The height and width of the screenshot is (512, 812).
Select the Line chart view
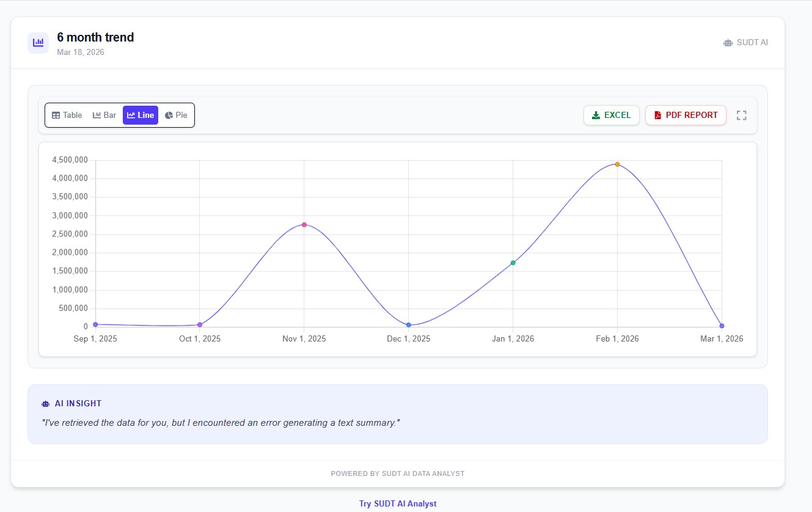pos(141,115)
